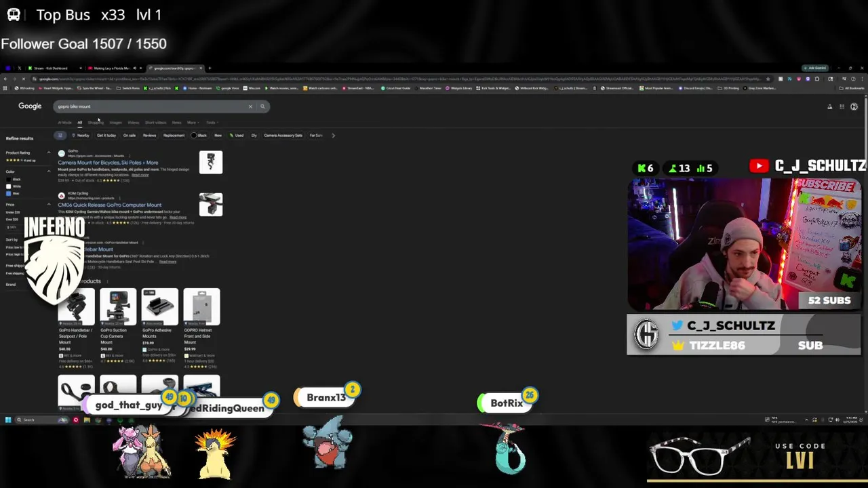Image resolution: width=868 pixels, height=488 pixels.
Task: Select the Black color filter chip
Action: 199,136
